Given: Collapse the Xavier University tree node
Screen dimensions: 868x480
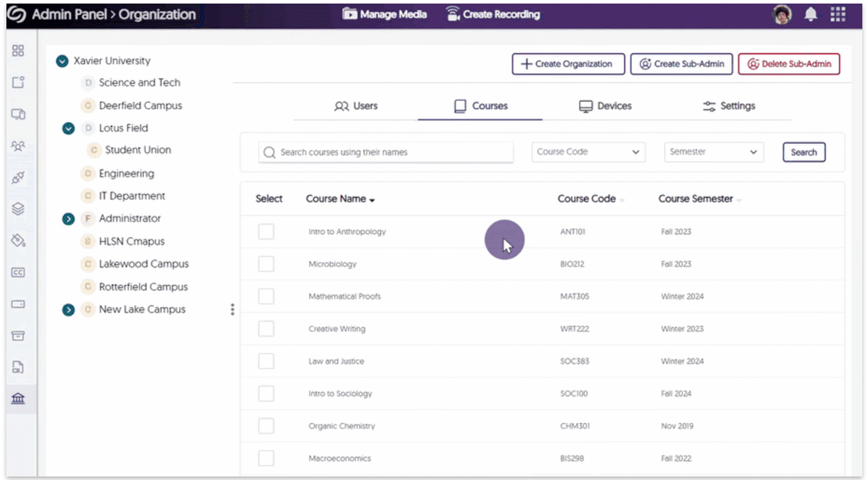Looking at the screenshot, I should [x=62, y=61].
